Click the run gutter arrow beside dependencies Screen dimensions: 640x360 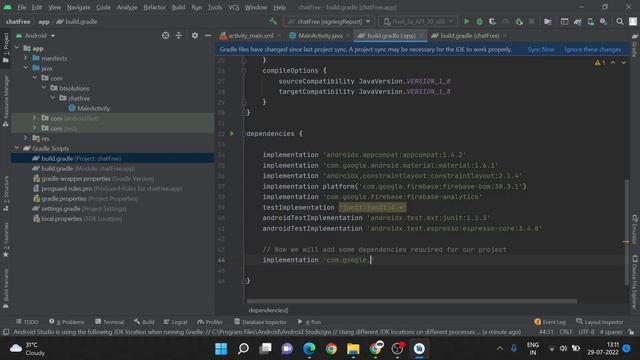pyautogui.click(x=232, y=133)
